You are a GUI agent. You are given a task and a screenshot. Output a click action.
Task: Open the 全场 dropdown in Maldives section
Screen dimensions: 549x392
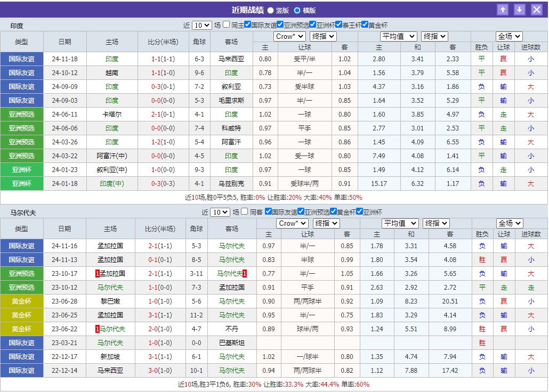pos(509,223)
